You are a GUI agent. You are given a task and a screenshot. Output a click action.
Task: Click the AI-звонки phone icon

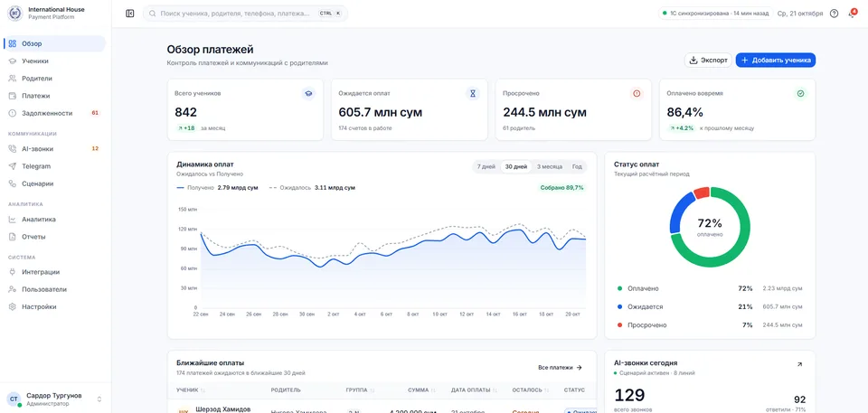click(x=12, y=149)
